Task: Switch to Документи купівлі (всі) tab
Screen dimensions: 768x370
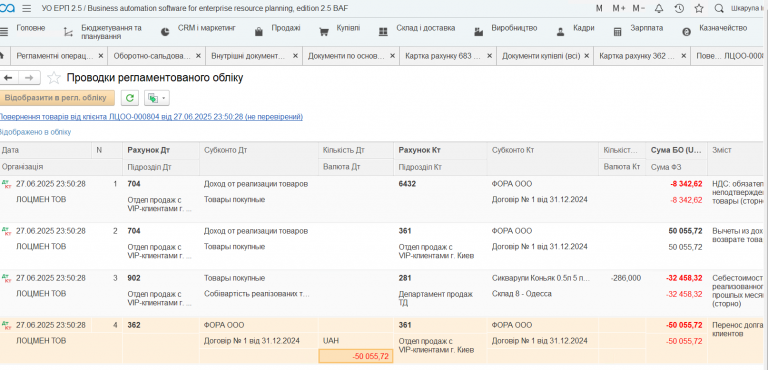Action: [541, 56]
